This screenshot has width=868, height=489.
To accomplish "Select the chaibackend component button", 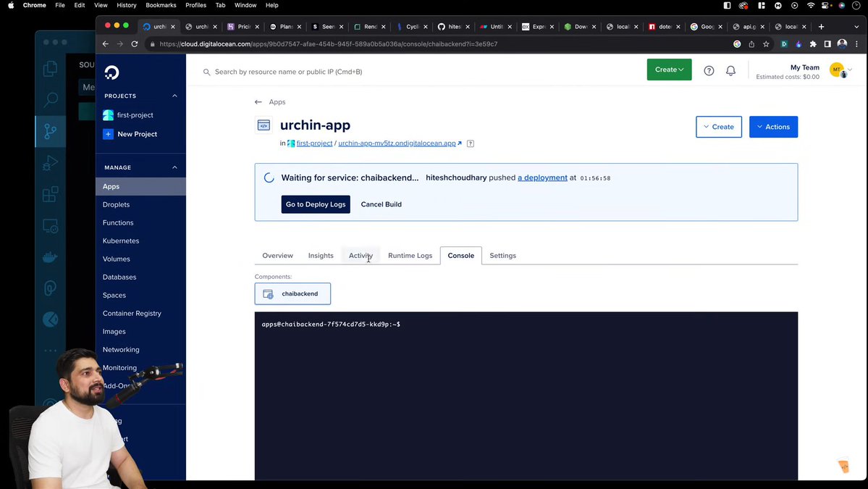I will coord(292,294).
